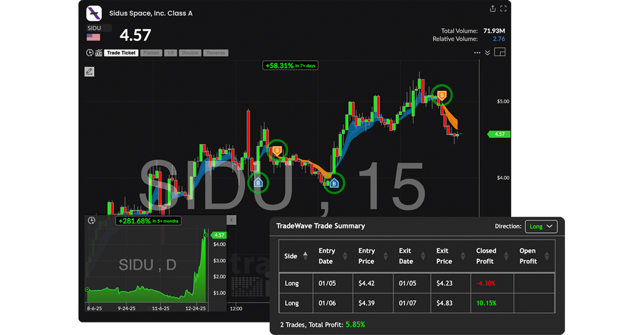
Task: Collapse the daily mini chart panel
Action: click(231, 220)
